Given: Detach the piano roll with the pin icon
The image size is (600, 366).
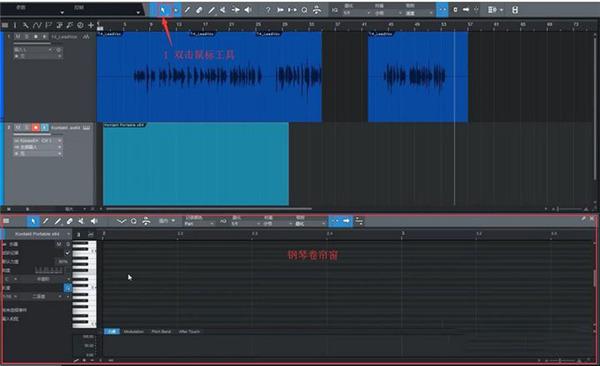Looking at the screenshot, I should tap(584, 218).
